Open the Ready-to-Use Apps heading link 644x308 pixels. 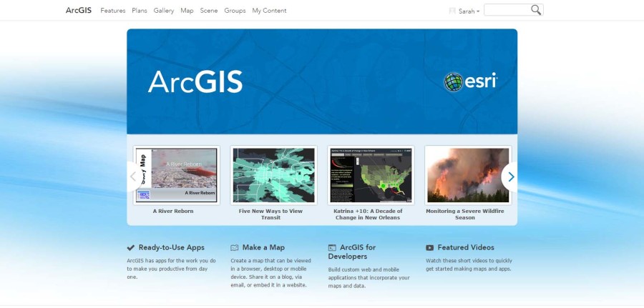171,247
